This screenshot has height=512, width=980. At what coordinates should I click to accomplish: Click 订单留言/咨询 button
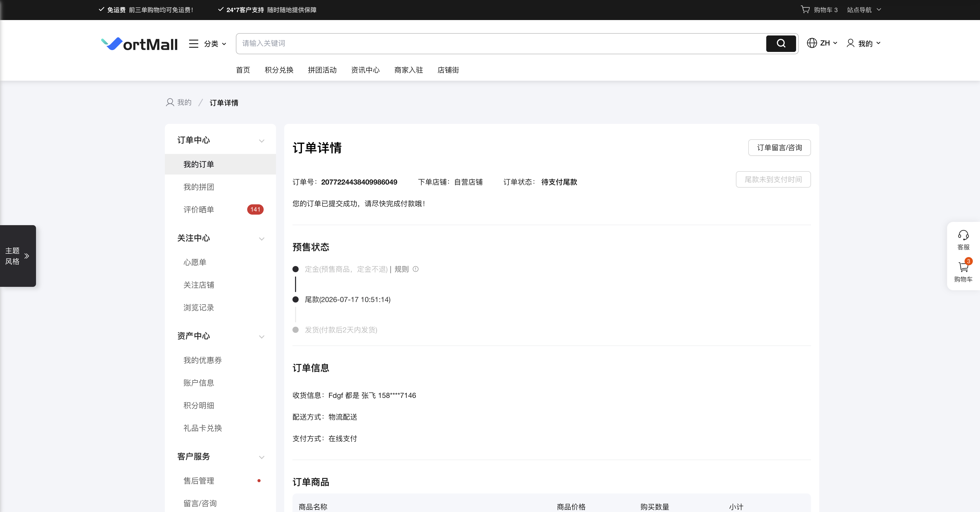tap(779, 148)
